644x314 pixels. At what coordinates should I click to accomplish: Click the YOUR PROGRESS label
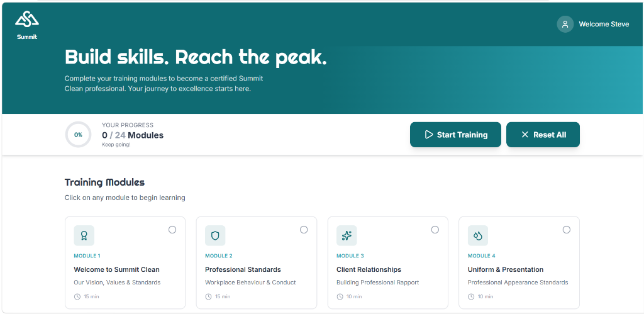tap(128, 125)
